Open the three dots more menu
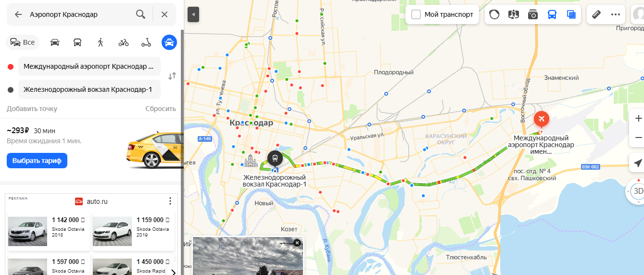The width and height of the screenshot is (644, 275). (616, 14)
